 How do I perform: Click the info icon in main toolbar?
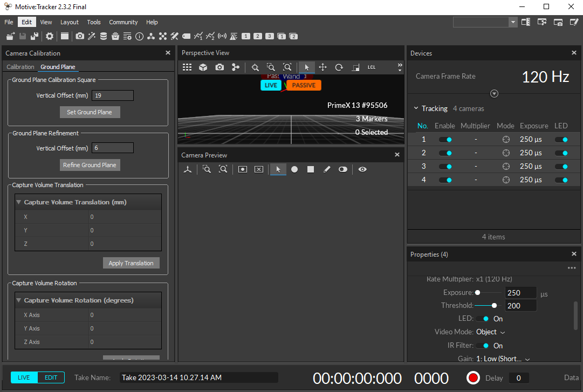[139, 36]
